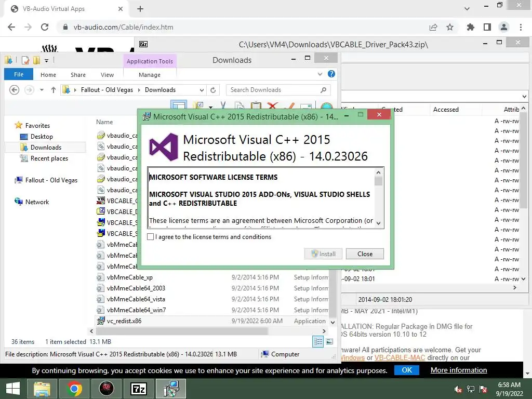
Task: Bookmark this page with the star icon
Action: (x=450, y=27)
